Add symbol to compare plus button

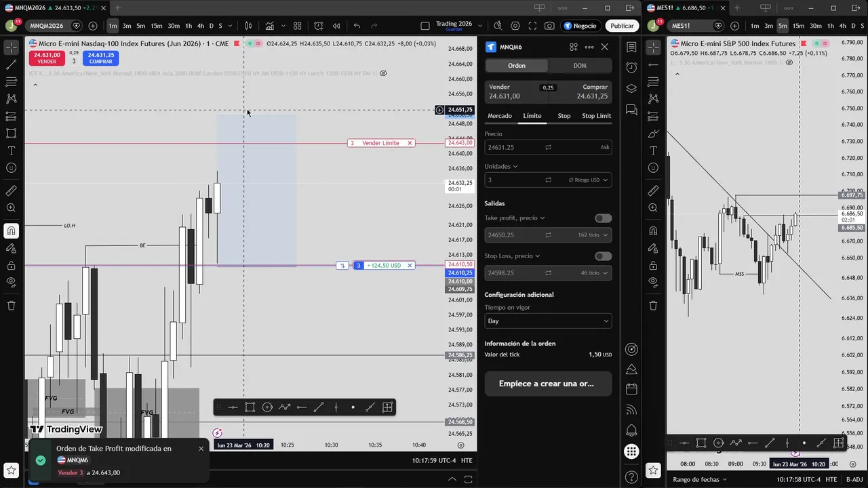point(93,26)
